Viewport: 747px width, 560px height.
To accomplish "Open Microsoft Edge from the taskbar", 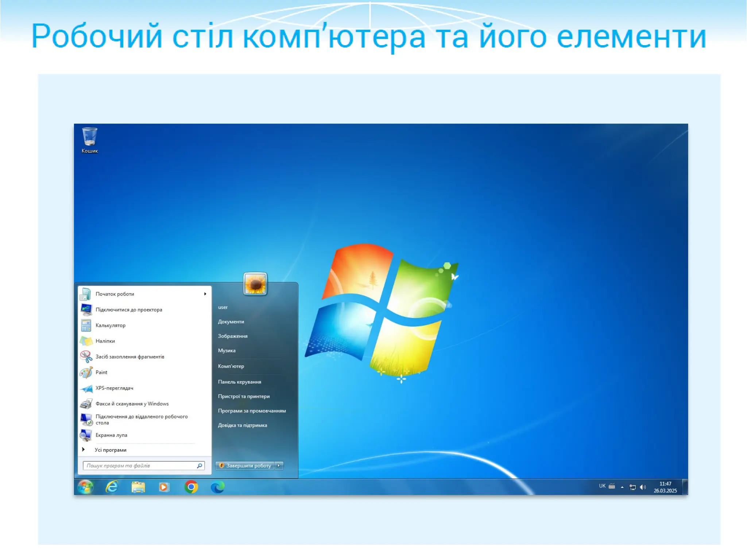I will point(218,487).
